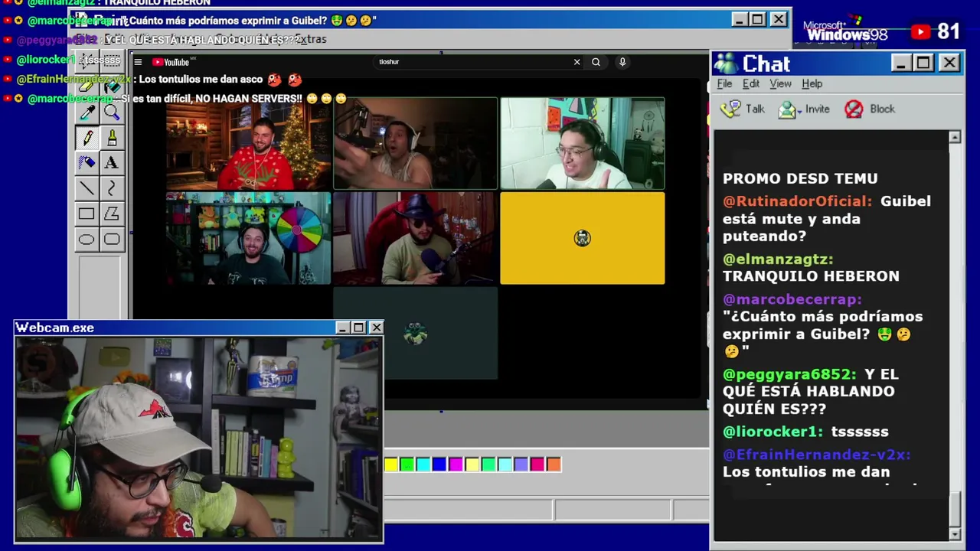Expand the Invite dropdown arrow in Chat

(x=799, y=110)
